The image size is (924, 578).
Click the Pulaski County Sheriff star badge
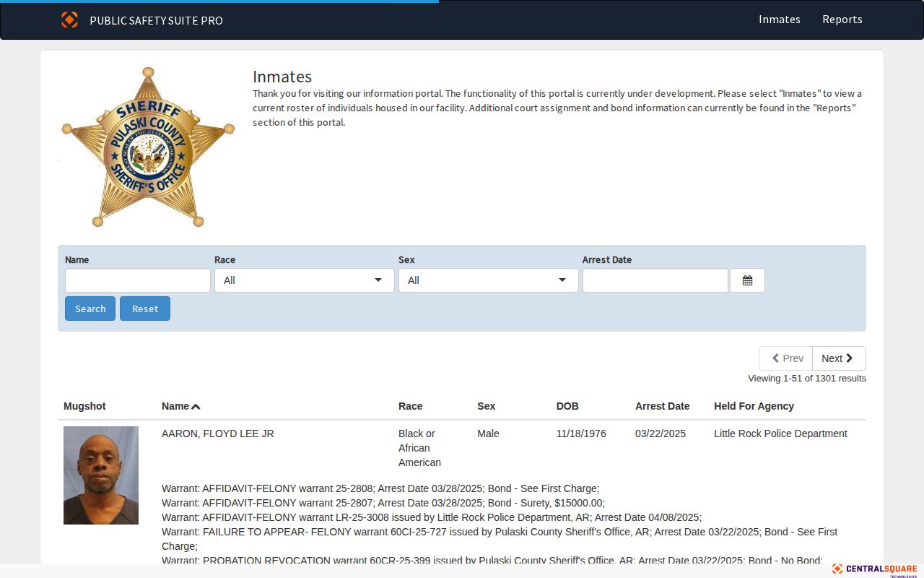pyautogui.click(x=148, y=147)
